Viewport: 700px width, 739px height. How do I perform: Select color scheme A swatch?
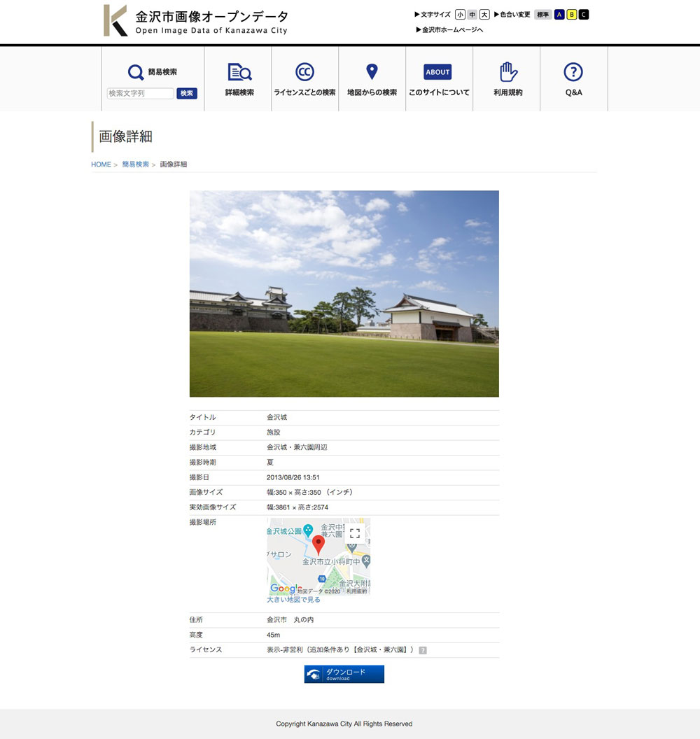559,15
